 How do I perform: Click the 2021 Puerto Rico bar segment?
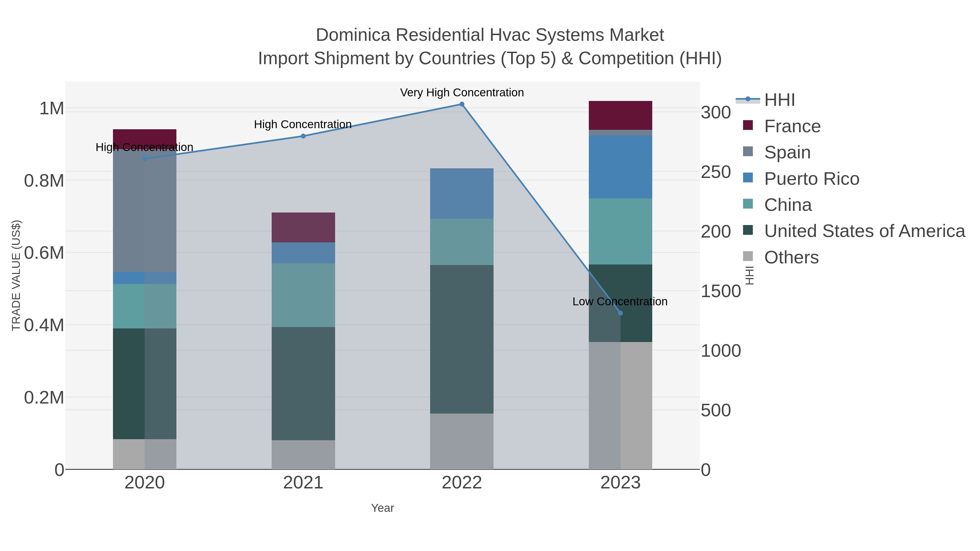pos(303,253)
